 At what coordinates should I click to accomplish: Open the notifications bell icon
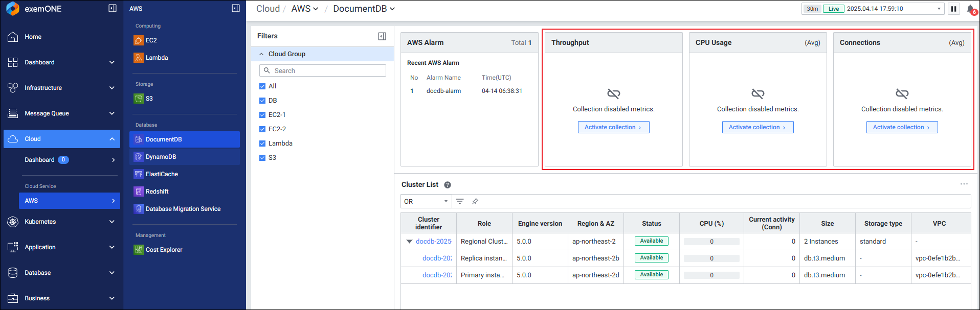pyautogui.click(x=970, y=9)
